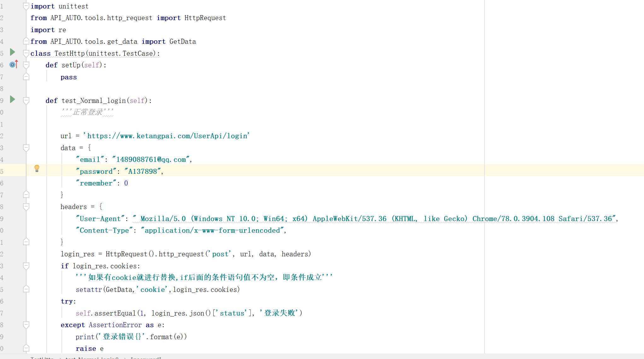
Task: Click fold end marker on the GetData import line
Action: pyautogui.click(x=26, y=41)
